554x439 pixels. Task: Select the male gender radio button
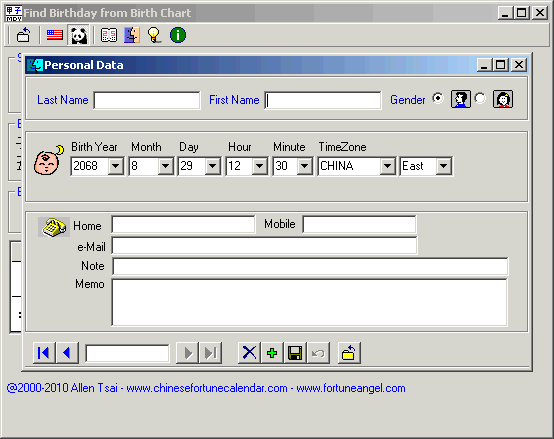point(438,98)
